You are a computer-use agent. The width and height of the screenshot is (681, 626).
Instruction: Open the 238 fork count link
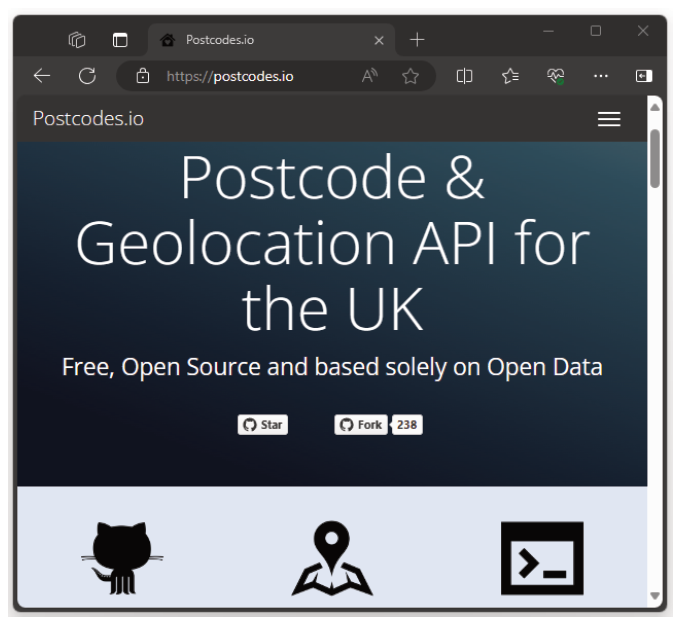click(407, 424)
